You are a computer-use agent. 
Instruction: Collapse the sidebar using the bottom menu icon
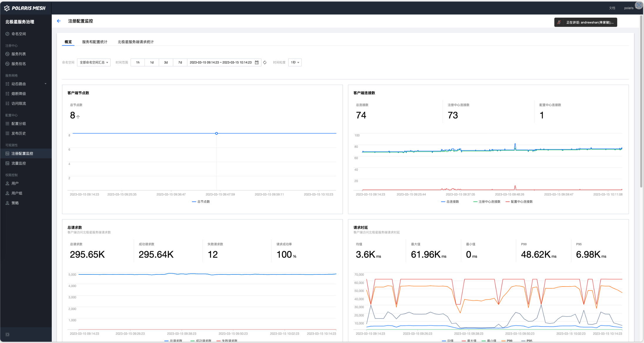click(x=7, y=334)
